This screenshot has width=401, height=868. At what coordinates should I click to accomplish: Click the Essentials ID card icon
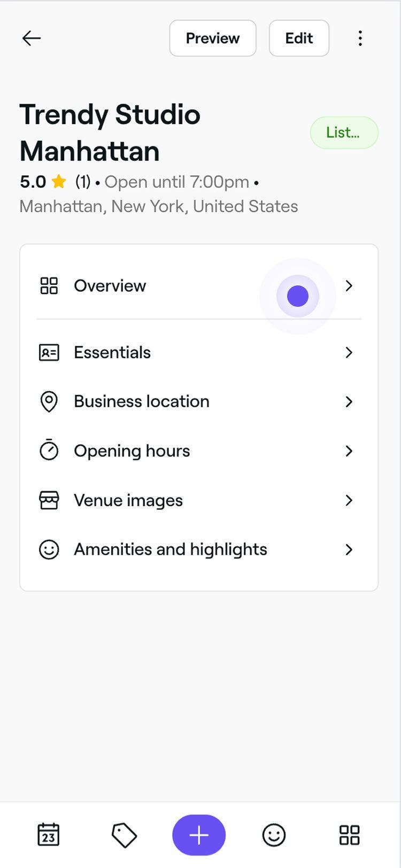pos(49,352)
